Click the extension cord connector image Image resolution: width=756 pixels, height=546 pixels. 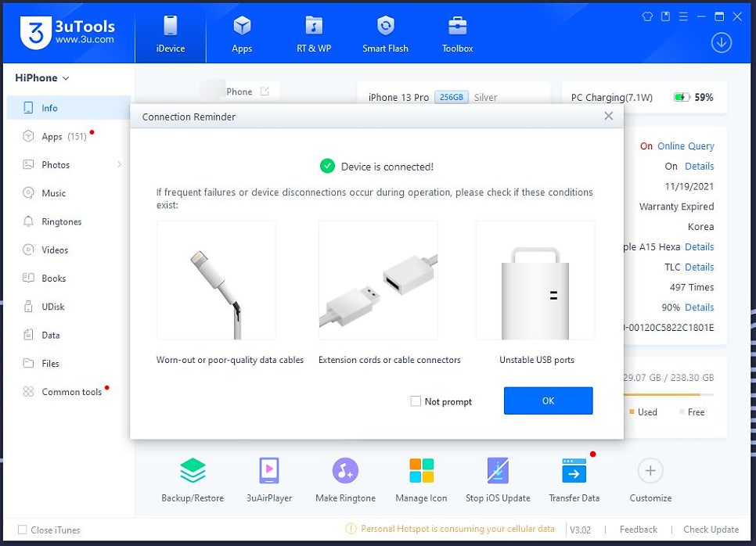click(379, 281)
